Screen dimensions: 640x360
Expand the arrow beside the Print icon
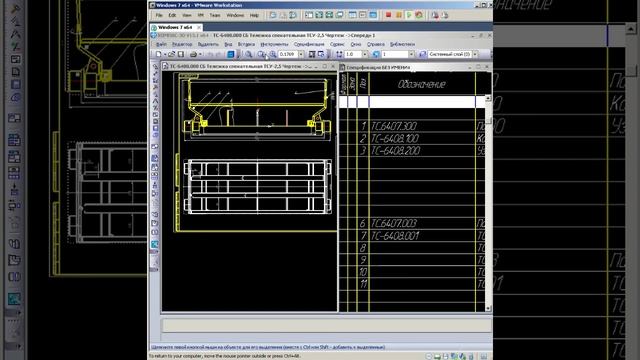click(x=200, y=54)
